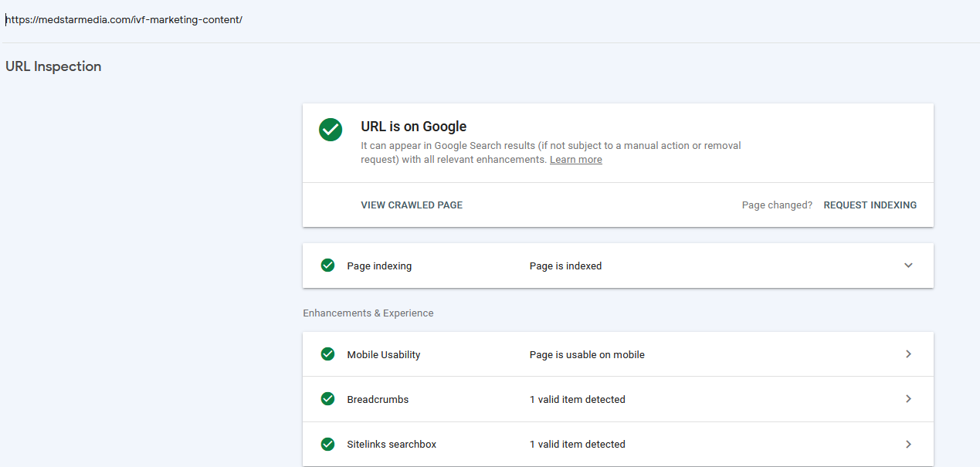Click the URL Inspection heading

[53, 66]
